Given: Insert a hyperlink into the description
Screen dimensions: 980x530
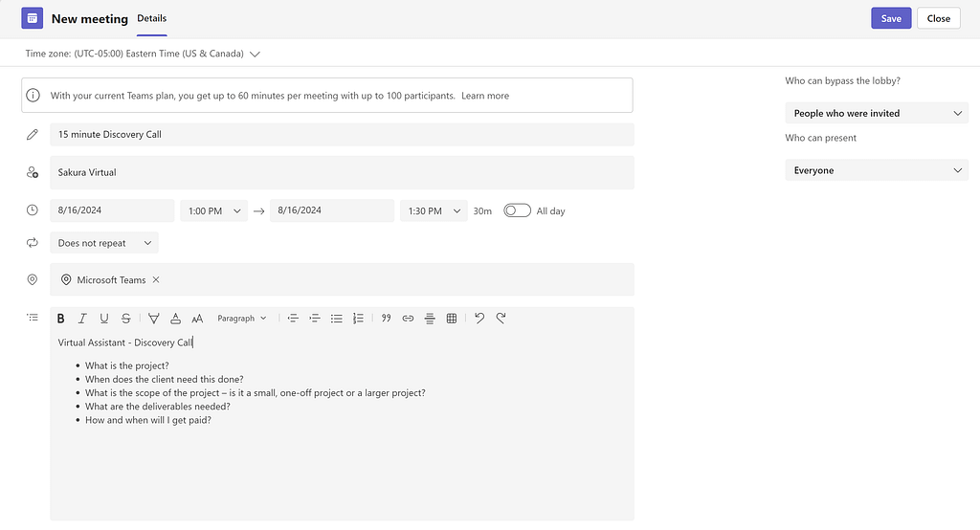Looking at the screenshot, I should point(408,319).
